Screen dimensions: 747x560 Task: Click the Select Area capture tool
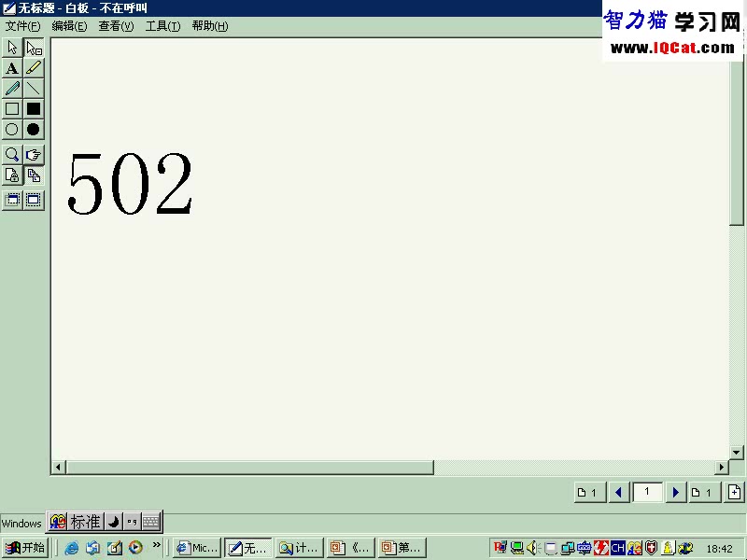tap(34, 200)
